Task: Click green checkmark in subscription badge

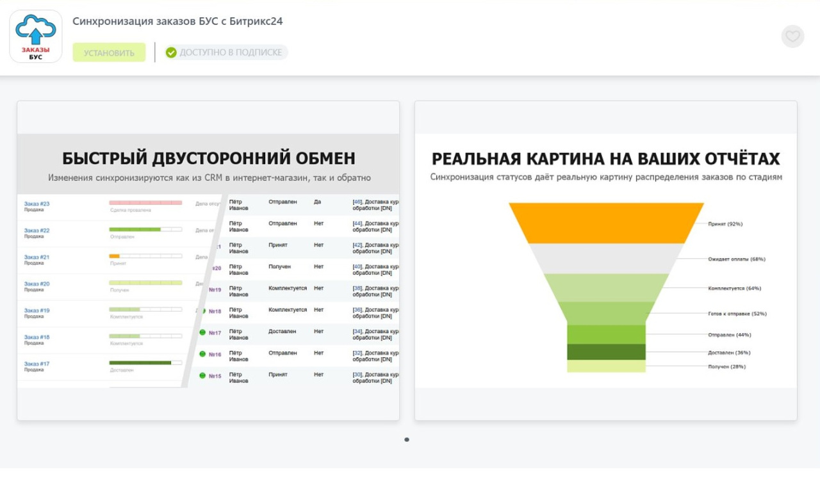Action: pos(171,53)
